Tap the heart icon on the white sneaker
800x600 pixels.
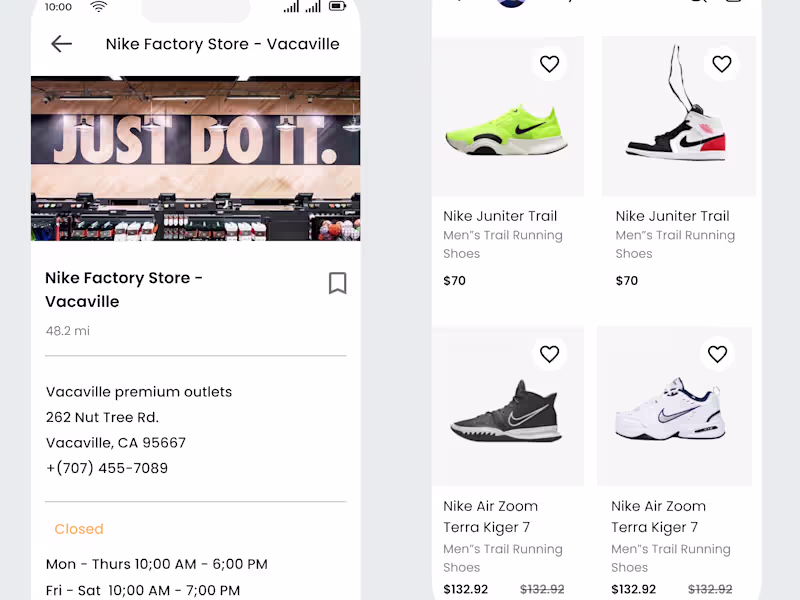click(717, 354)
